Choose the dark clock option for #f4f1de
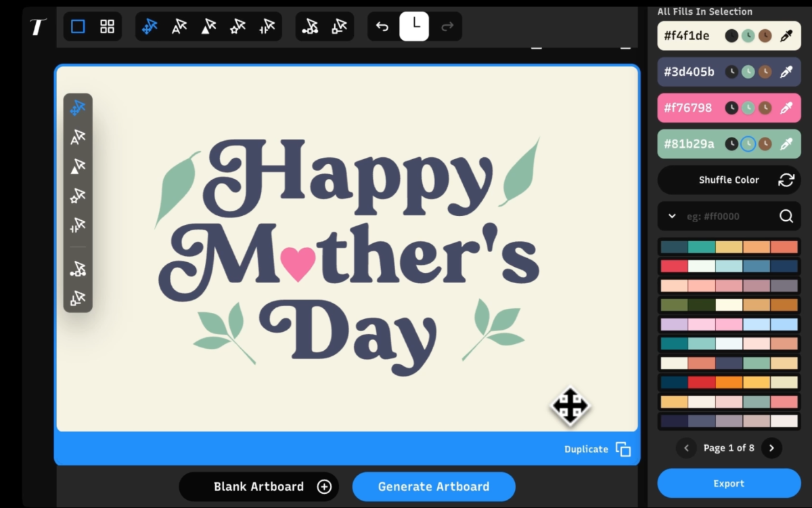This screenshot has height=508, width=812. tap(731, 36)
